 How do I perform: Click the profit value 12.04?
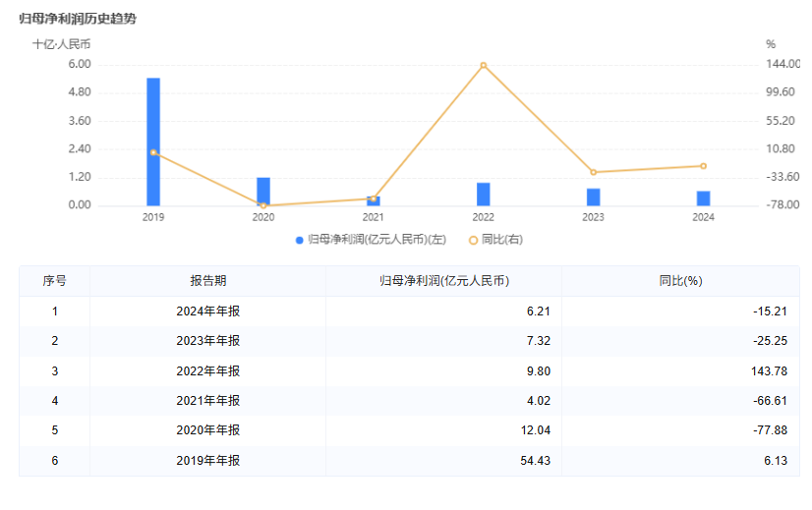[536, 430]
